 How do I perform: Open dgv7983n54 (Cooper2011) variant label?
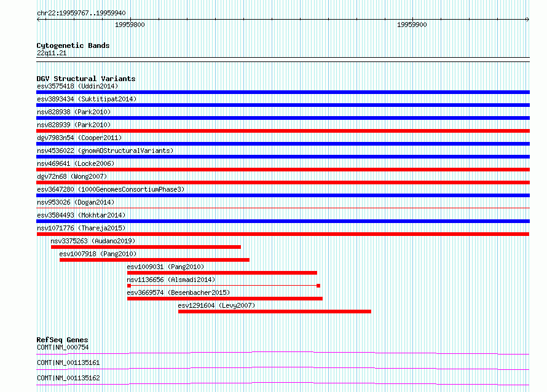79,138
